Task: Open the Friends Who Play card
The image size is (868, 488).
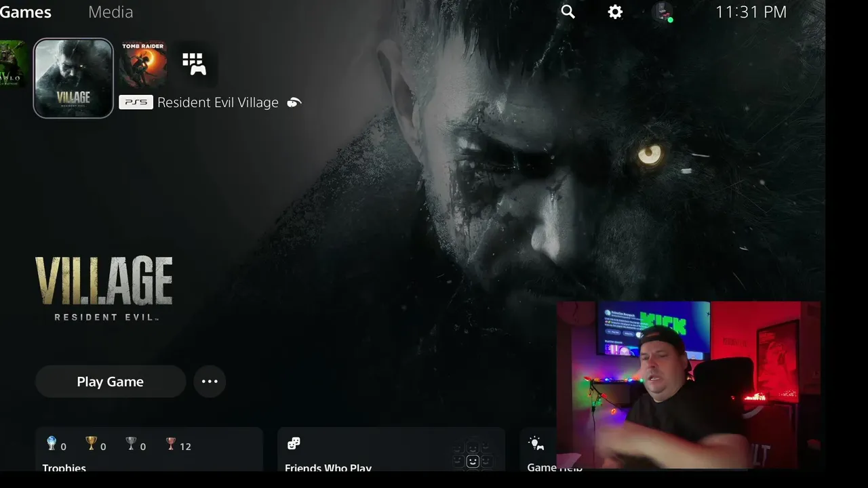Action: pyautogui.click(x=391, y=449)
